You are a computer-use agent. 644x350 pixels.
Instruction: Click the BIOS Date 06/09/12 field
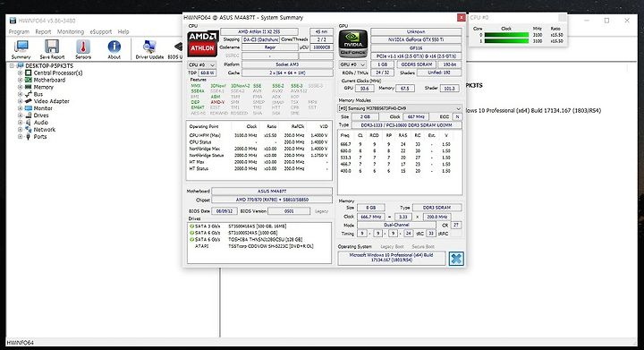point(225,211)
